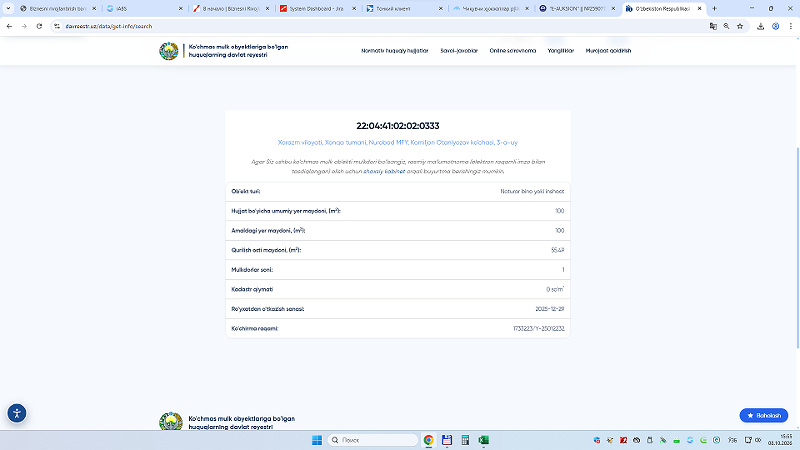Viewport: 800px width, 450px height.
Task: Open Normativ huquqiy hujjatlar menu item
Action: (394, 51)
